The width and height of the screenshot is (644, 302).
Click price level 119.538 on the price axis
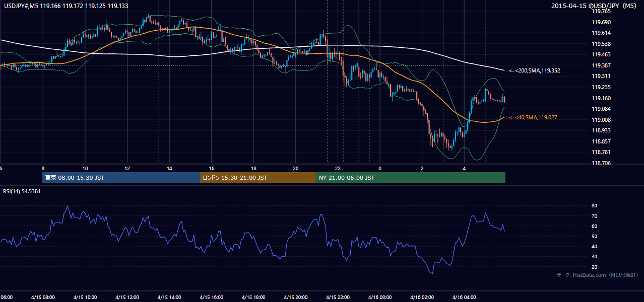(601, 44)
